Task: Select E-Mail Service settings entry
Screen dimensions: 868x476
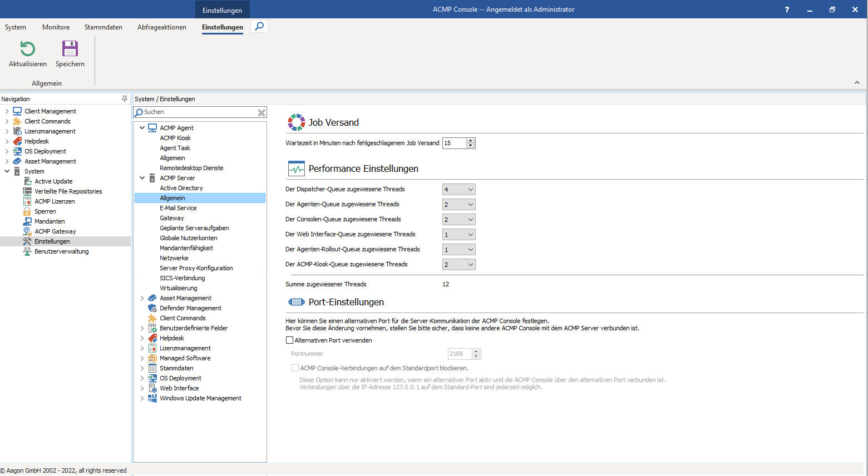Action: (x=178, y=208)
